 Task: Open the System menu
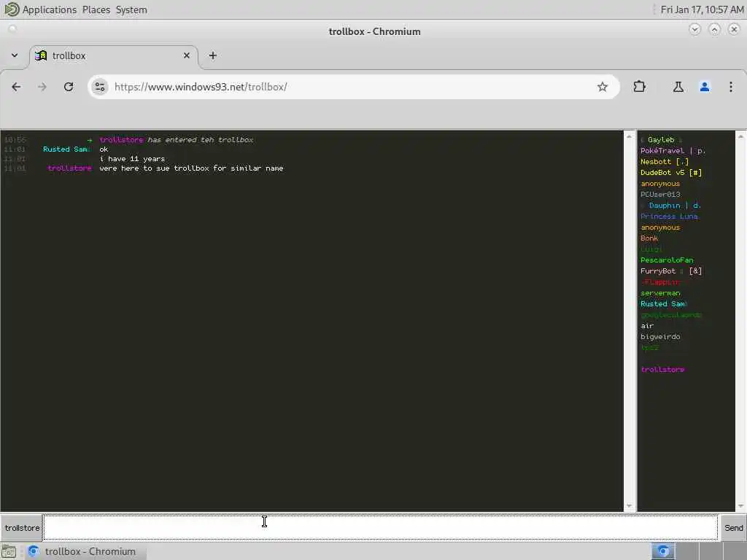(131, 9)
